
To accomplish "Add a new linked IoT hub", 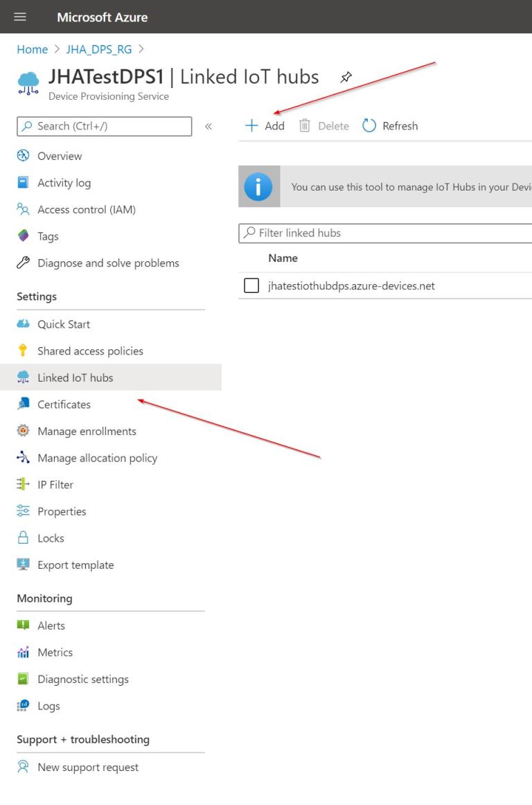I will 264,125.
